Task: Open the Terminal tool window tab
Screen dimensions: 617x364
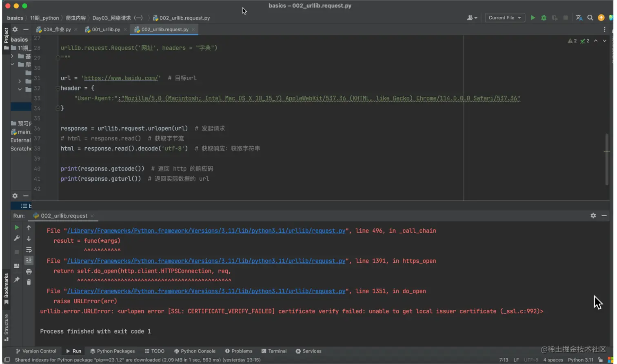Action: click(x=274, y=351)
